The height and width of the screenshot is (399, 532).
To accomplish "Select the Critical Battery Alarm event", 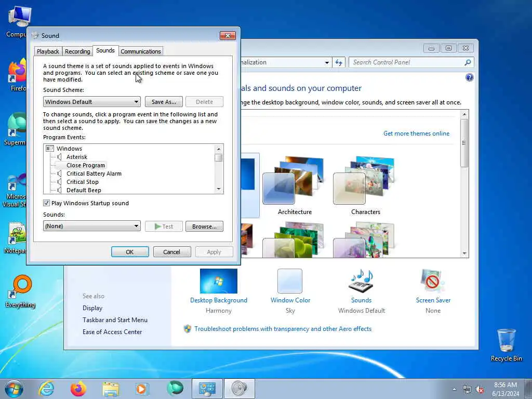I will click(94, 174).
